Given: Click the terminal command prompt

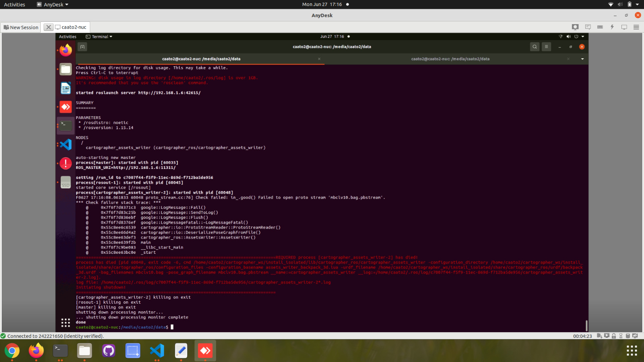Looking at the screenshot, I should coord(172,327).
